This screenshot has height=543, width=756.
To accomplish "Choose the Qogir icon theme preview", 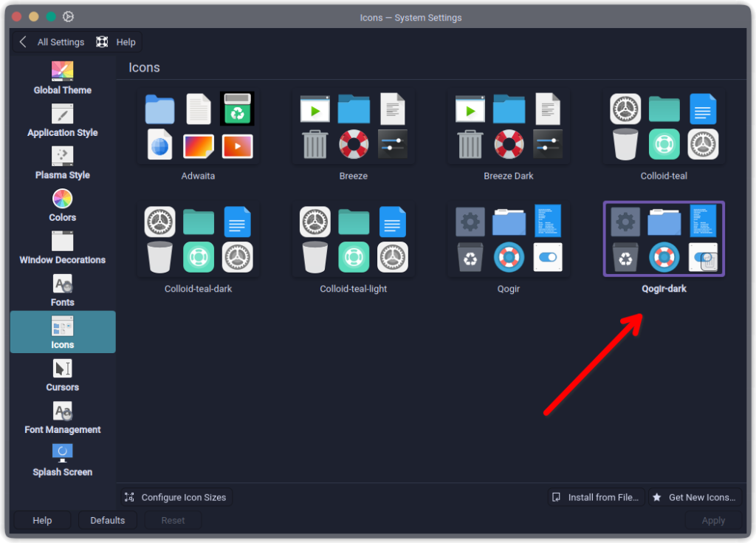I will pos(509,239).
